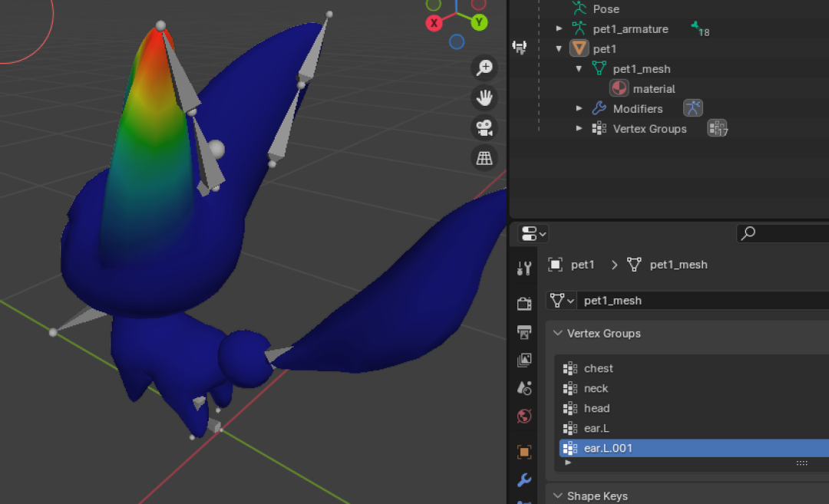Viewport: 829px width, 504px height.
Task: Expand Vertex Groups in the outliner
Action: tap(579, 128)
